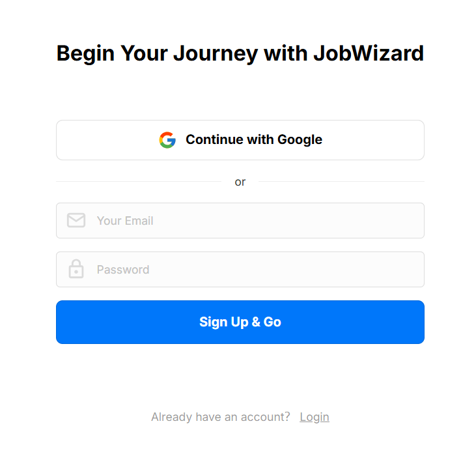Click the divider line left of "or"
This screenshot has width=476, height=458.
138,182
